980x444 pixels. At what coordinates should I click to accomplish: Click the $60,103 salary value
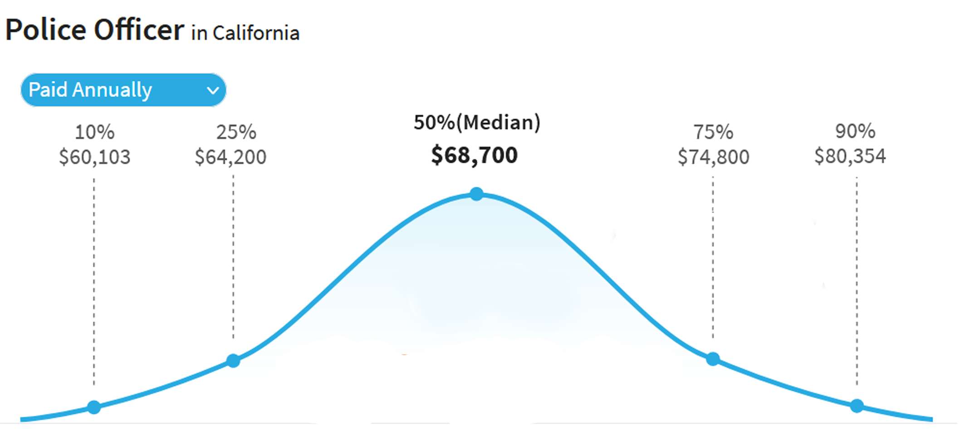tap(94, 157)
